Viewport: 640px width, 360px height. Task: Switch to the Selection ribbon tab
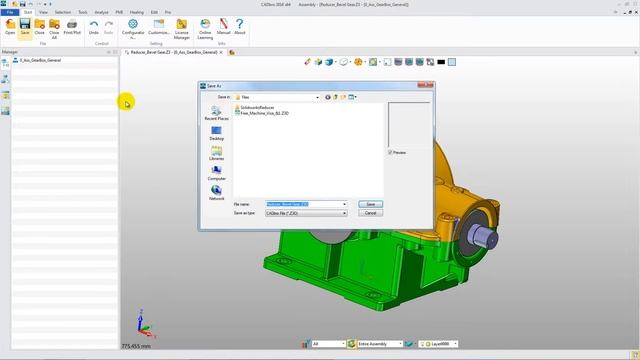point(63,12)
